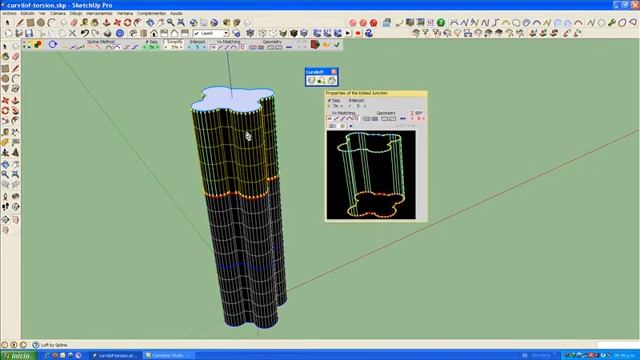The image size is (640, 360).
Task: Activate the Rotate tool in top toolbar
Action: point(128,22)
